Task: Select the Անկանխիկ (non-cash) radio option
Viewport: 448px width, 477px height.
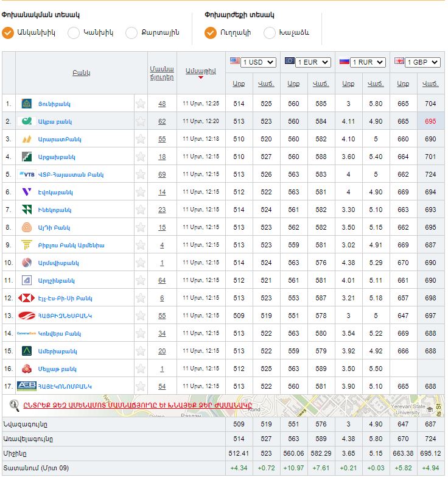Action: coord(8,33)
